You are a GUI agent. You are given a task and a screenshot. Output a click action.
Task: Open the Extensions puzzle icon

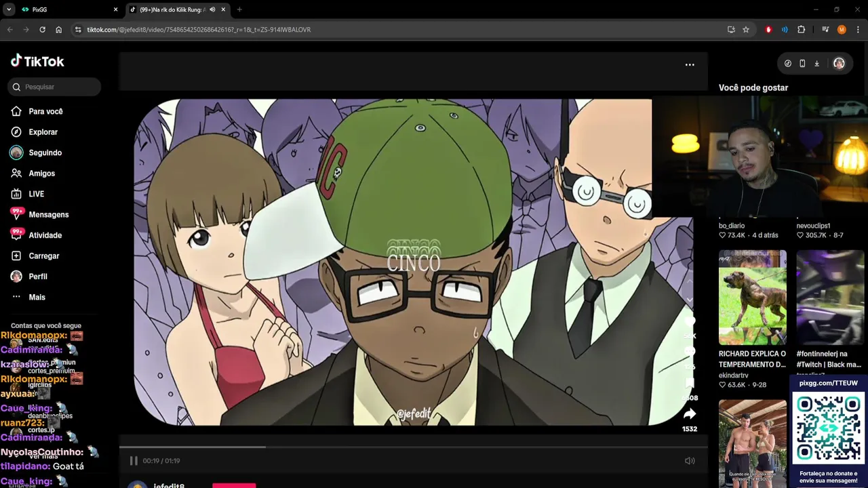[801, 30]
